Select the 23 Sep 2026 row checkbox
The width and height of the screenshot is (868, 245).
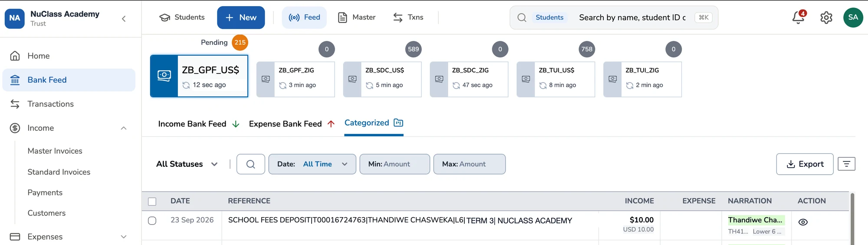point(152,221)
